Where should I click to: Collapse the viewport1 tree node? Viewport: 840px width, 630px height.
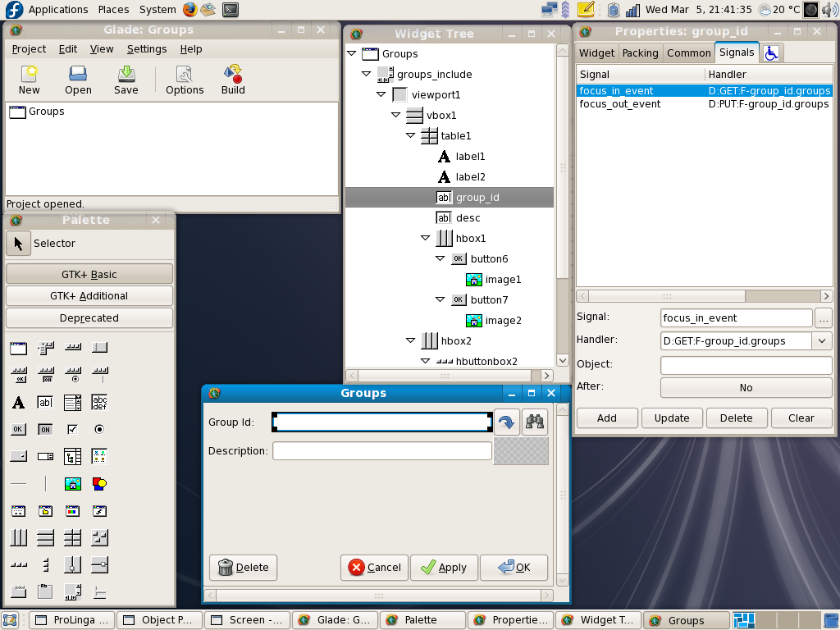click(381, 94)
